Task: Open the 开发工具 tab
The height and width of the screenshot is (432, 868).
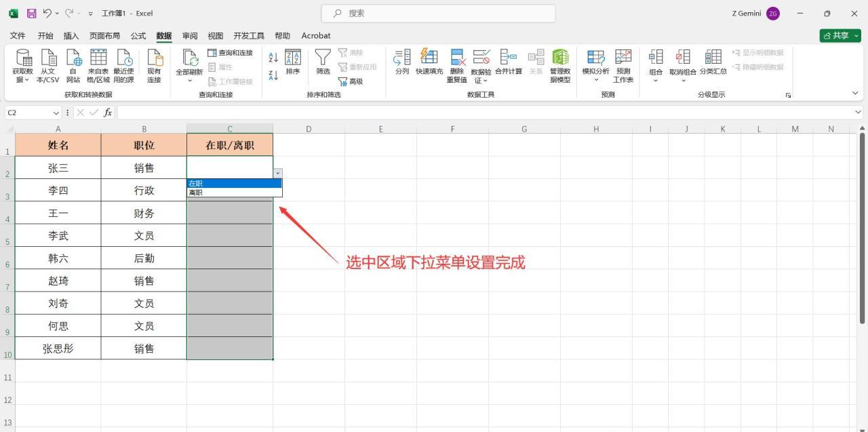Action: [249, 36]
